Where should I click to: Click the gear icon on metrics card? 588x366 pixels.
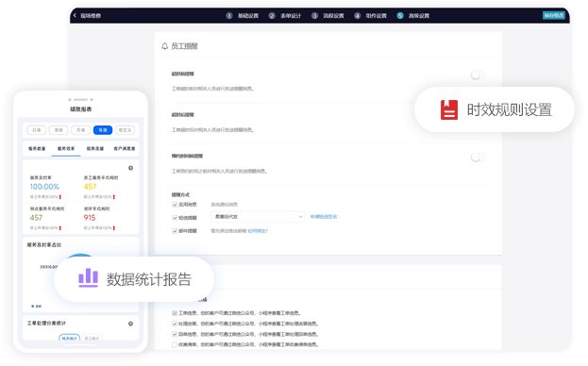click(130, 168)
